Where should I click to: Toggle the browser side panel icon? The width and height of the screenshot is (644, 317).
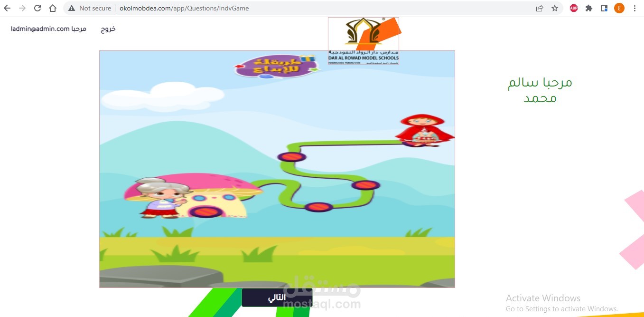click(604, 8)
